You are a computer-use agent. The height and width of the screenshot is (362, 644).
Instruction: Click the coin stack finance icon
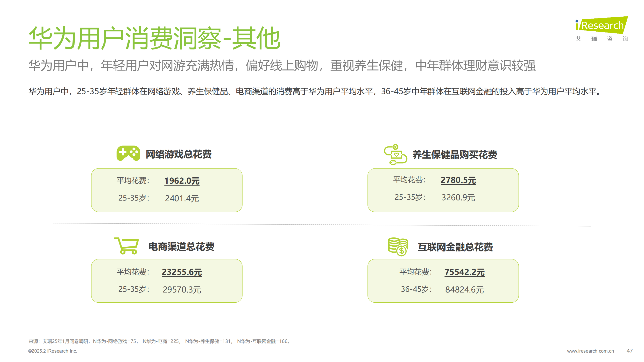[x=398, y=247]
